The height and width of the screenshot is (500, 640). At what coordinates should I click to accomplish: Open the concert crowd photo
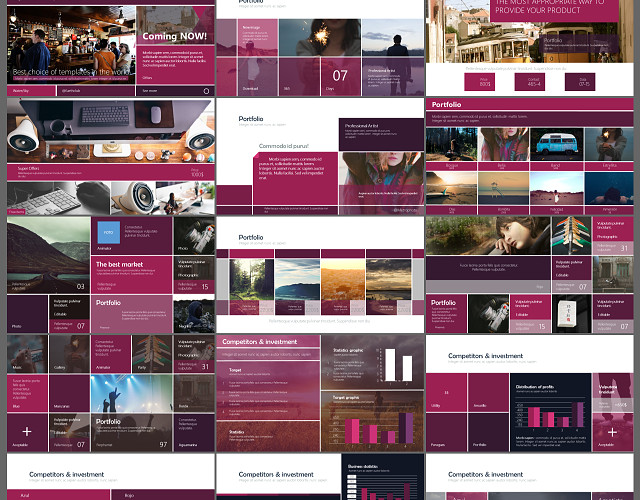[131, 394]
